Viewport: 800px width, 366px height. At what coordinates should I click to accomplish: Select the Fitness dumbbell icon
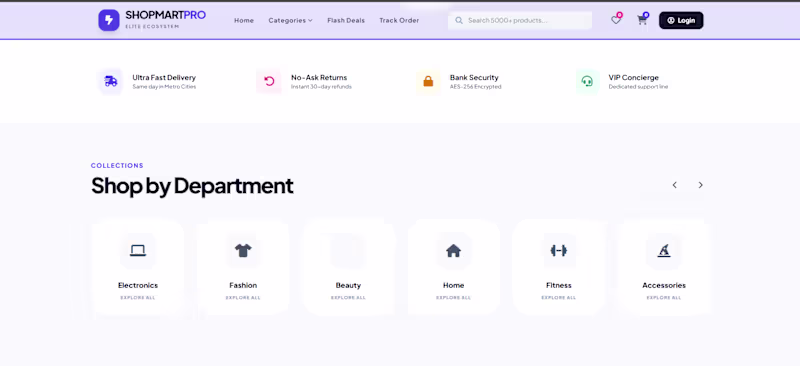[x=559, y=251]
